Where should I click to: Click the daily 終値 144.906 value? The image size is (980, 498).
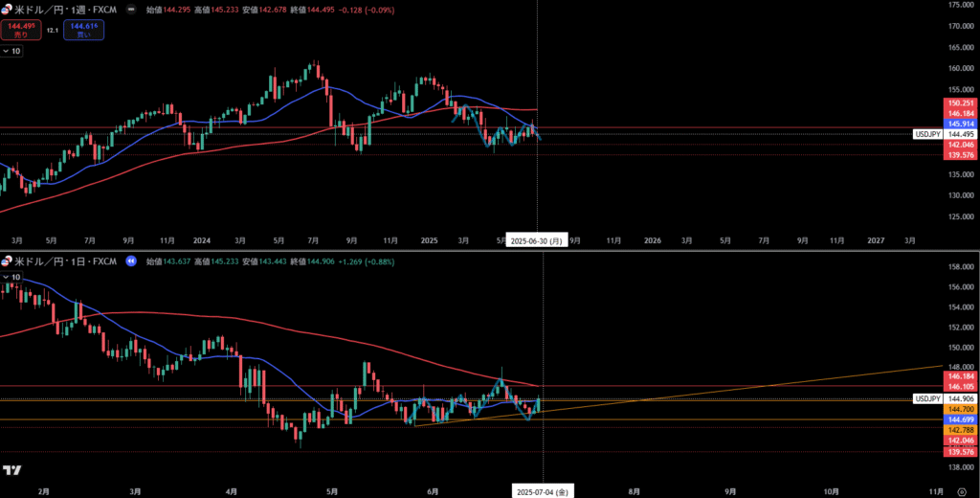(x=319, y=261)
